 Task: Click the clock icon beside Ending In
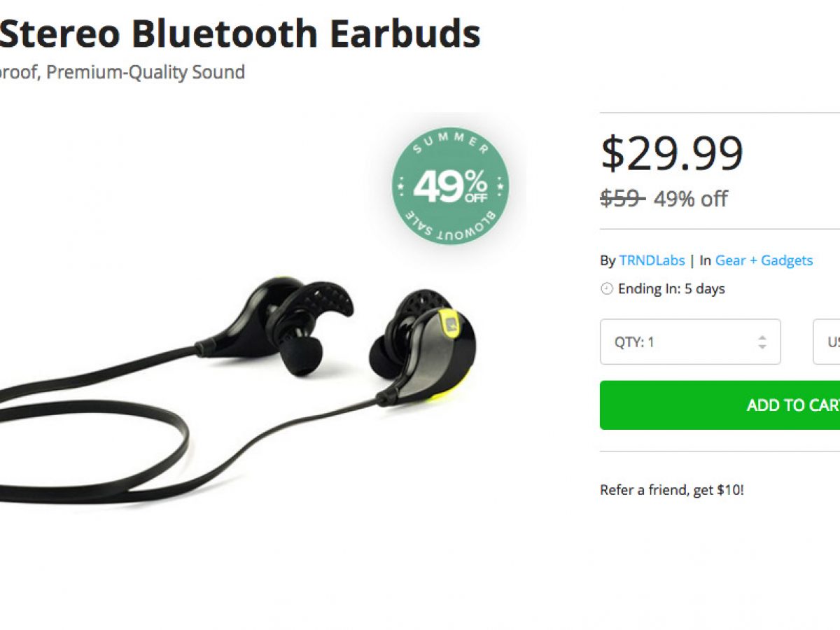tap(607, 289)
